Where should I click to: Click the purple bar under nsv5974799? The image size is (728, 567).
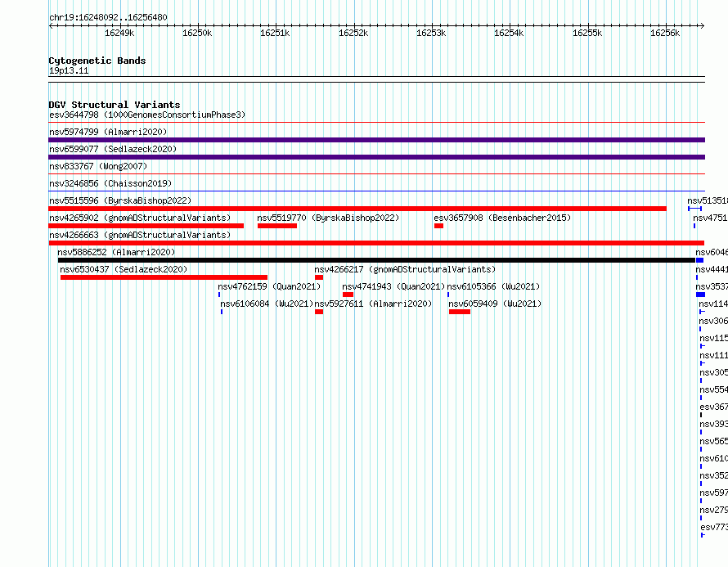(x=376, y=140)
